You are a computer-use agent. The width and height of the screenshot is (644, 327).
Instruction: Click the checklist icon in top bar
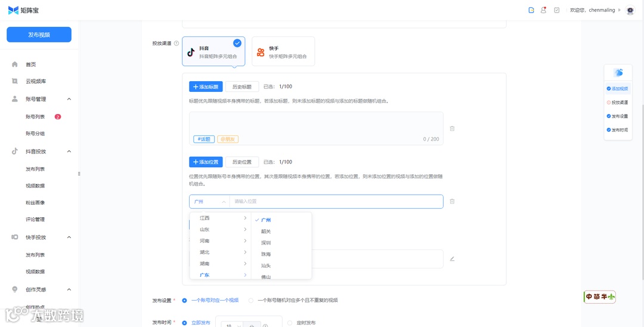[556, 10]
